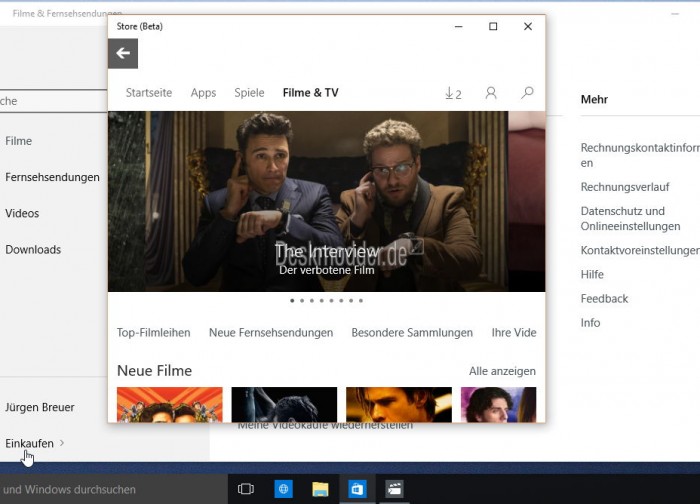700x504 pixels.
Task: Open Neue Fernsehsendungen category link
Action: pyautogui.click(x=271, y=333)
